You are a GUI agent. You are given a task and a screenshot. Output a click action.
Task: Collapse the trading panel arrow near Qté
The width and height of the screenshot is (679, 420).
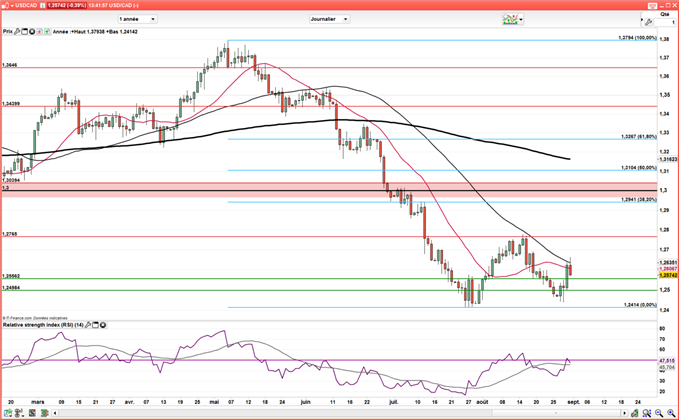tap(642, 20)
